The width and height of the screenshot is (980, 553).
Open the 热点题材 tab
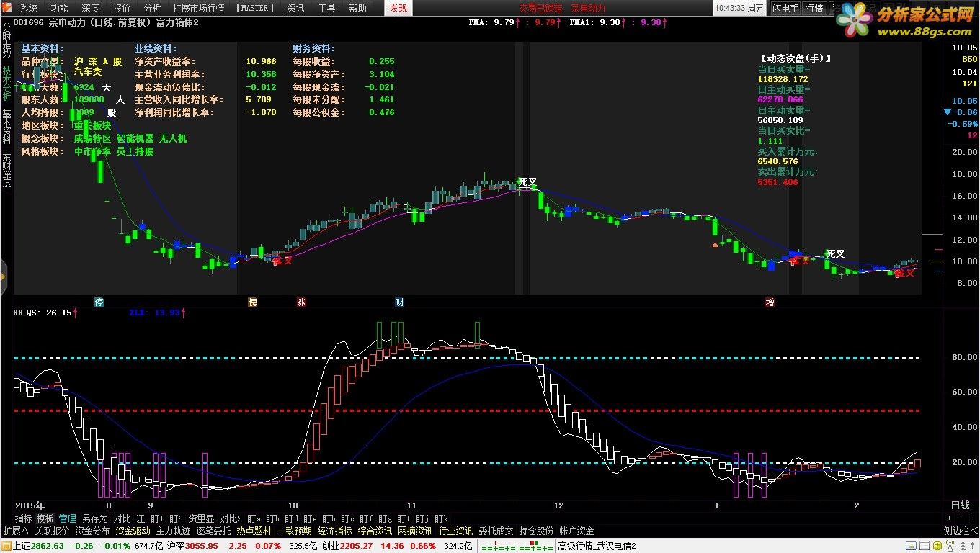point(254,531)
